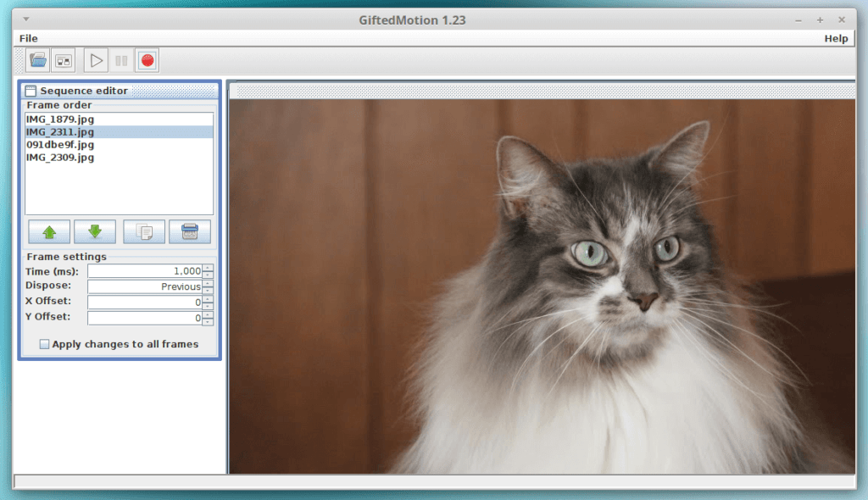Open the File menu
The image size is (868, 500).
pyautogui.click(x=28, y=38)
